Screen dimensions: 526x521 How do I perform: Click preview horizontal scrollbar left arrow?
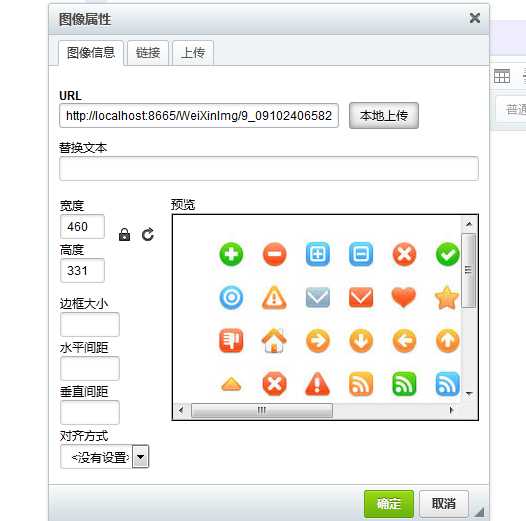(181, 410)
